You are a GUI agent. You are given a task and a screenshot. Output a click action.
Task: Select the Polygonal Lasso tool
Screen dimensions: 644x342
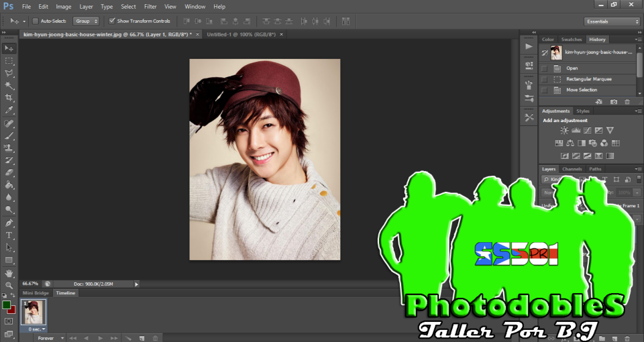9,73
